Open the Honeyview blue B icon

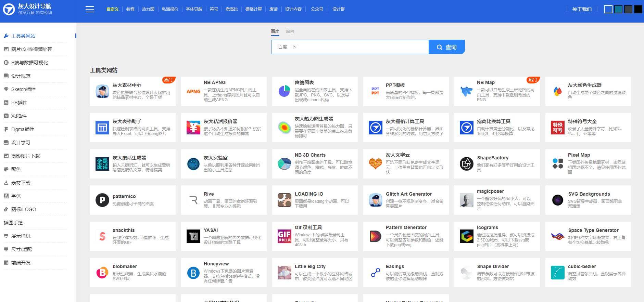(193, 273)
